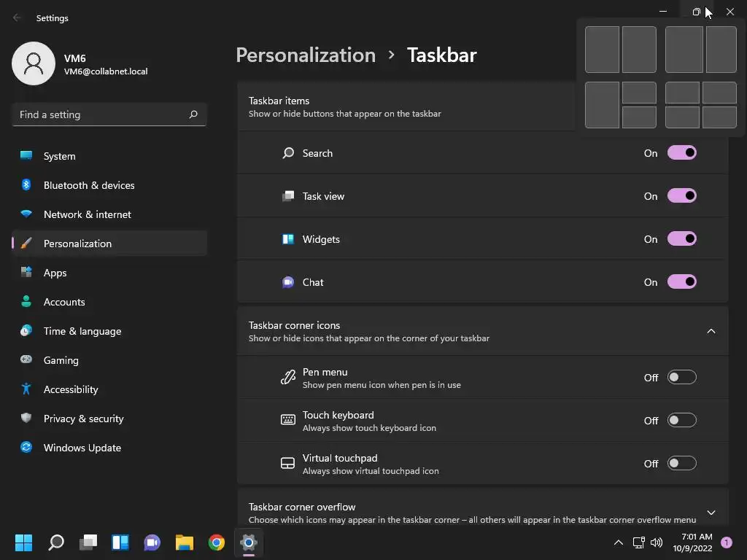Click the Pen menu icon in corner icons
Viewport: 747px width, 560px height.
[288, 377]
